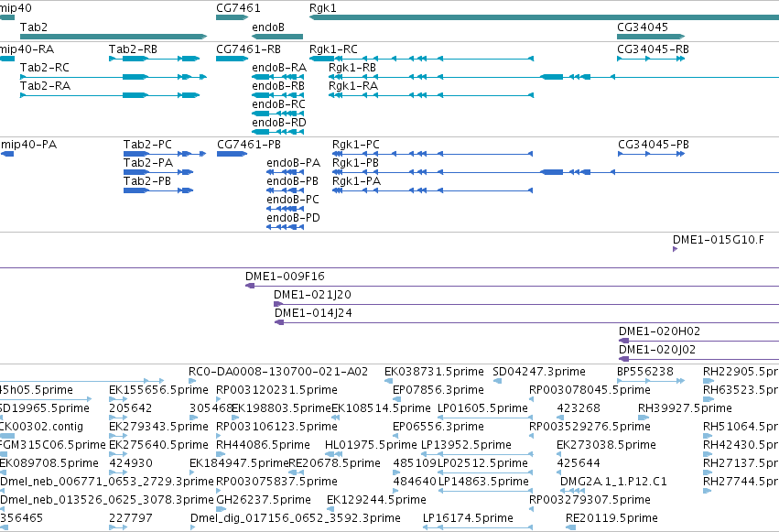This screenshot has height=532, width=779.
Task: Select the DME1-014J24 clone label
Action: tap(313, 313)
